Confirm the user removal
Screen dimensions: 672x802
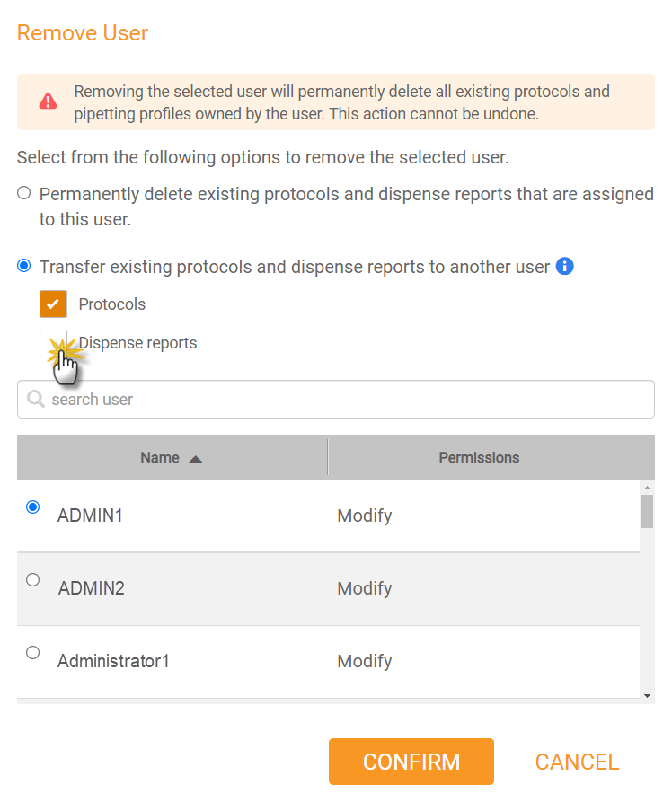click(x=411, y=761)
